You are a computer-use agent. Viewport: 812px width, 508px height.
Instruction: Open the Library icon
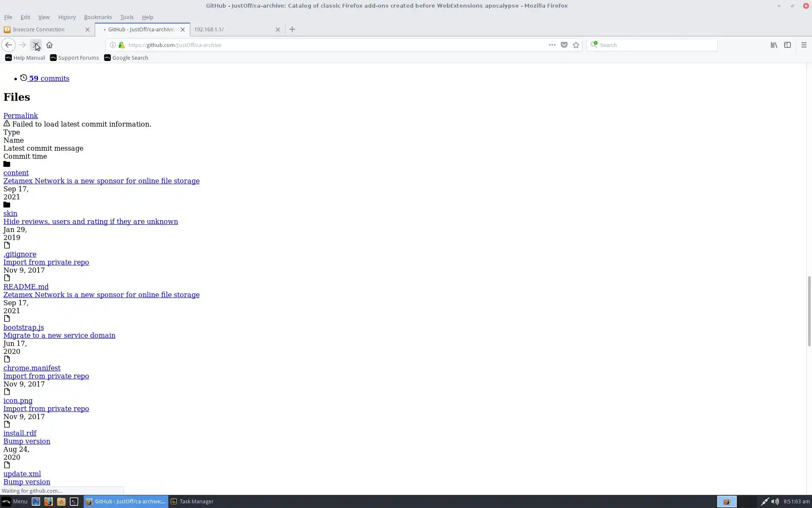click(x=774, y=45)
